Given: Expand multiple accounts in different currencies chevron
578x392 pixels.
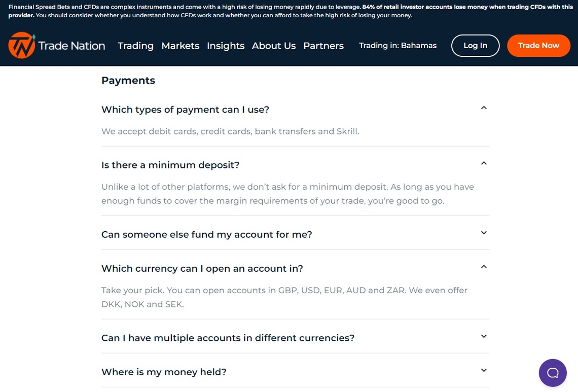Looking at the screenshot, I should pyautogui.click(x=484, y=336).
